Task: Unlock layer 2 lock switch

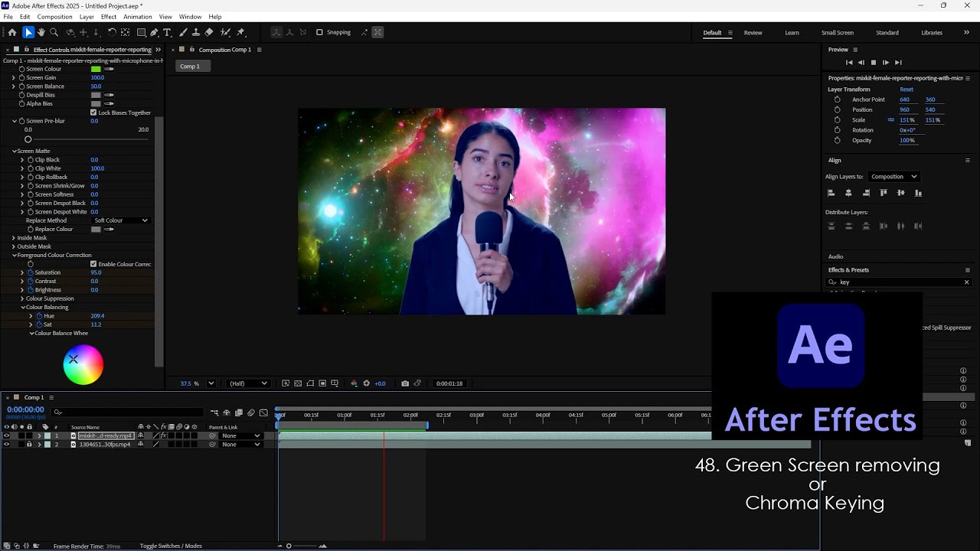Action: pos(29,444)
